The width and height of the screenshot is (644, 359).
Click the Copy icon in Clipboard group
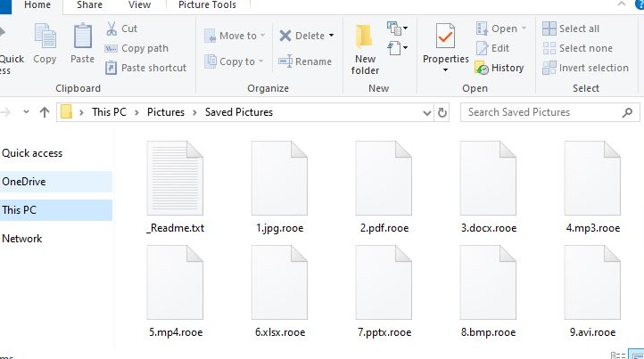(x=45, y=44)
